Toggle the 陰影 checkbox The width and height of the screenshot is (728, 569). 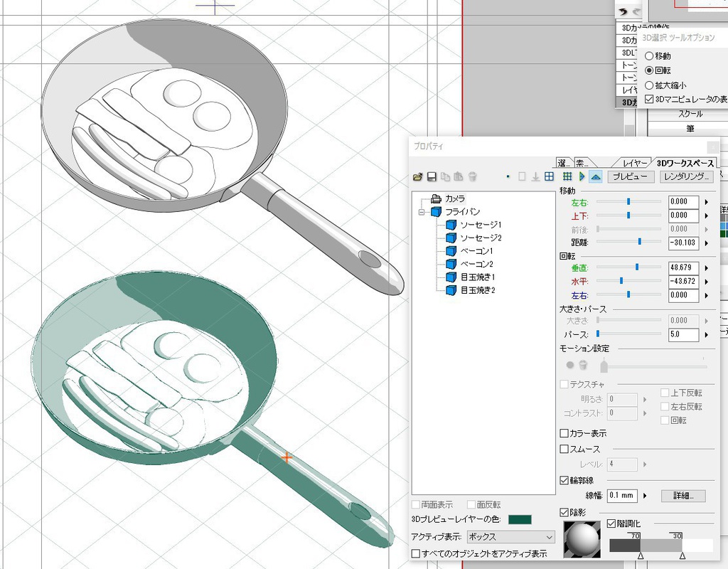(x=564, y=512)
